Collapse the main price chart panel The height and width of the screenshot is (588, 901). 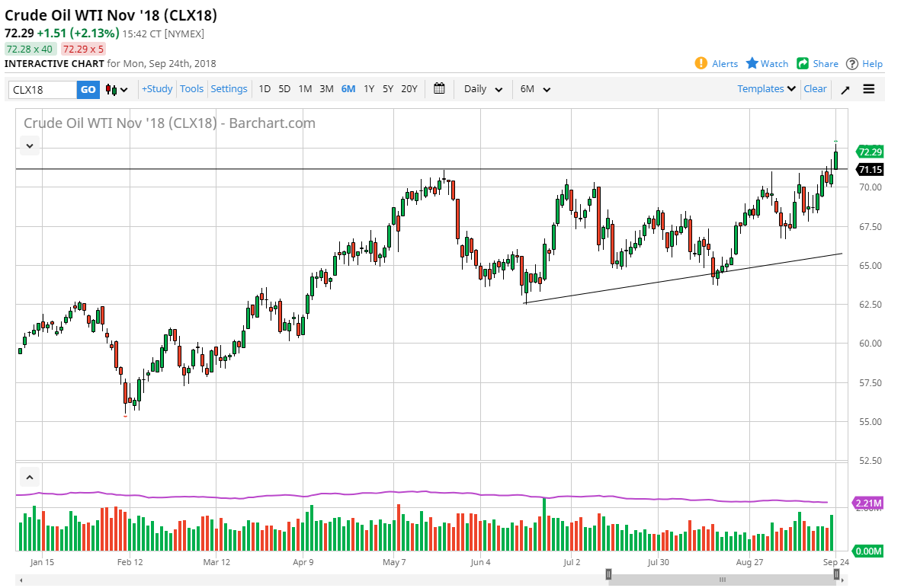click(29, 145)
